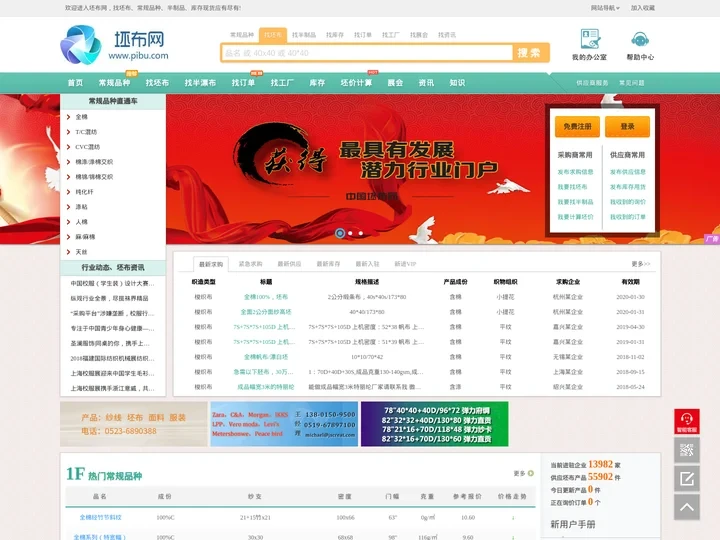Click 无锡某企业 in listings table
This screenshot has height=540, width=720.
point(568,357)
